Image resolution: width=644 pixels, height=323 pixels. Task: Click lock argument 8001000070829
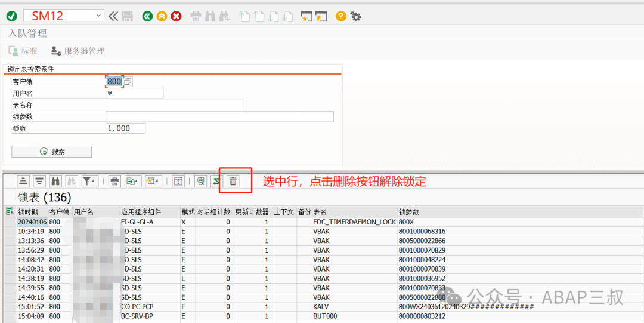(422, 250)
